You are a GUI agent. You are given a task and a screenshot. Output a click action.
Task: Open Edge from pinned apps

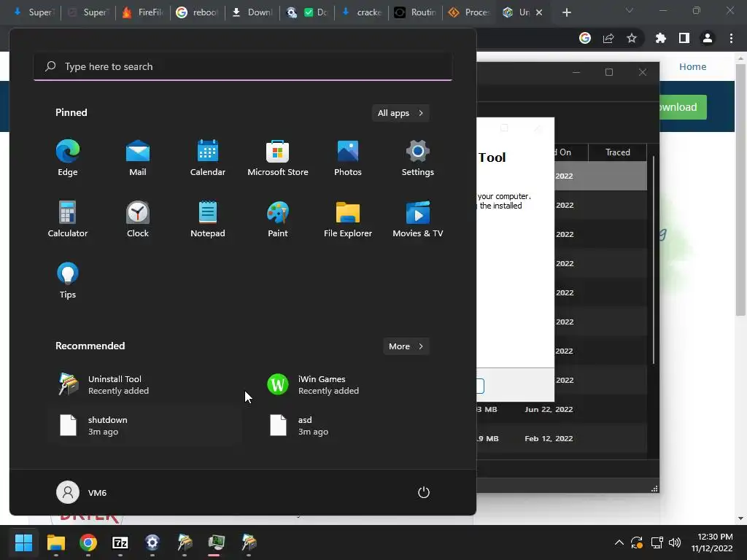pyautogui.click(x=68, y=158)
